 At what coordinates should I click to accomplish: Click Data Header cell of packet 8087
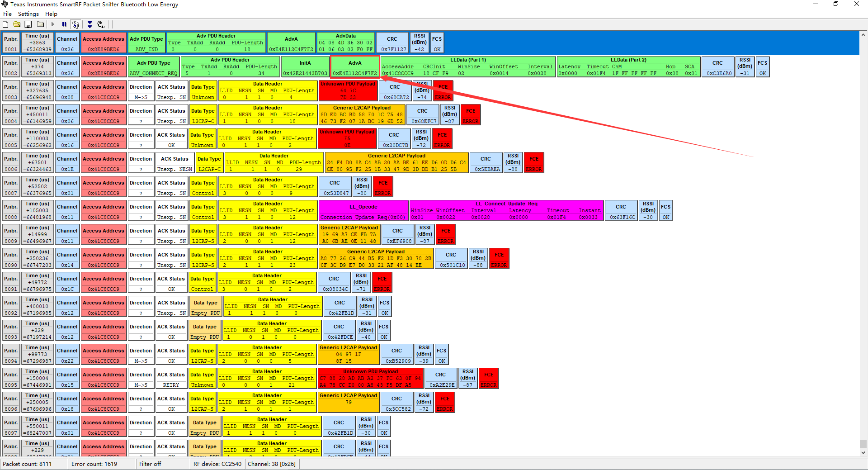[268, 187]
